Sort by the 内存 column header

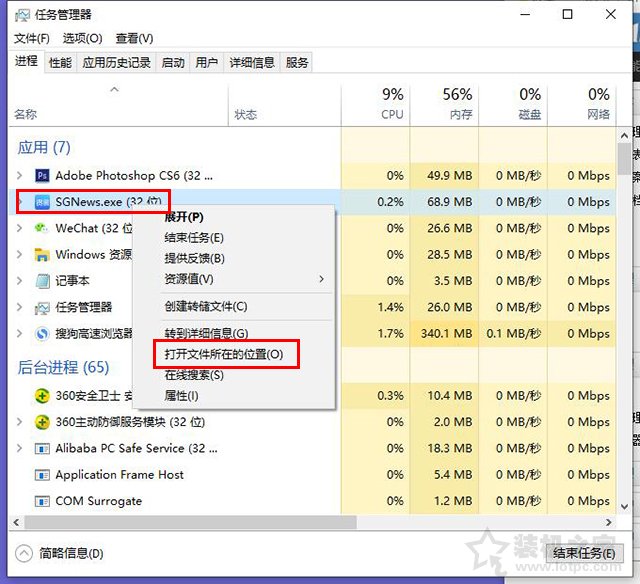click(x=444, y=104)
